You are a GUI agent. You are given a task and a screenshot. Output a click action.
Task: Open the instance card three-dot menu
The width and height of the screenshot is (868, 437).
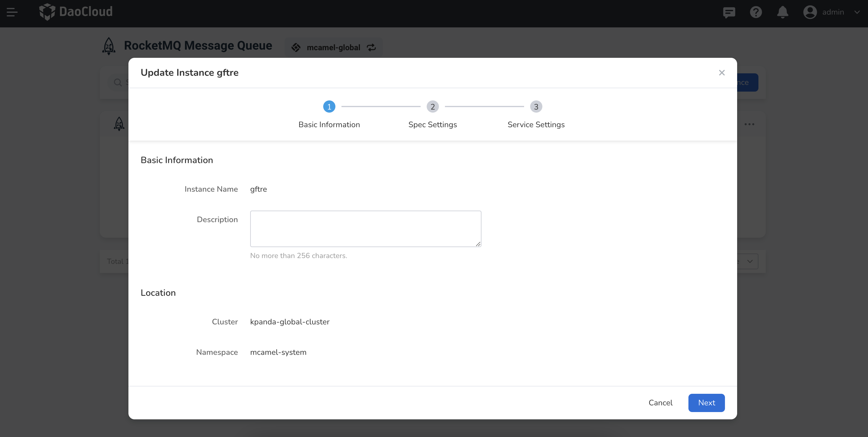tap(749, 124)
